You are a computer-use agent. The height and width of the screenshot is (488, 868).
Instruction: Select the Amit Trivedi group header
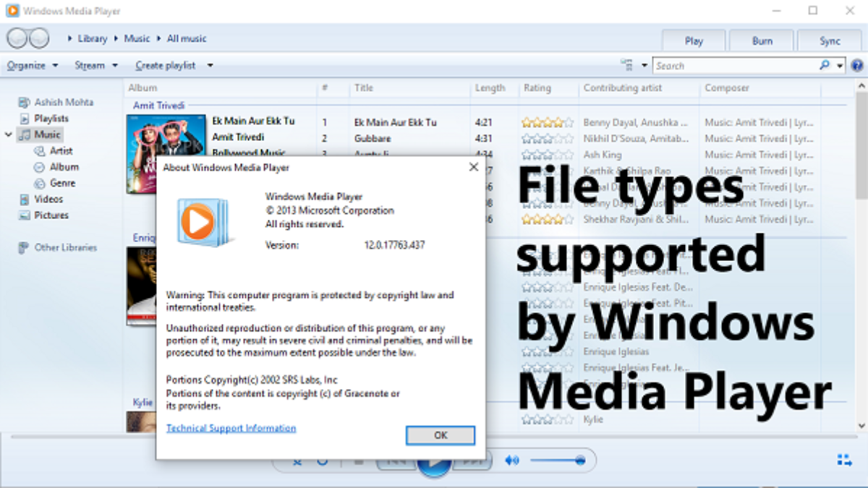pyautogui.click(x=158, y=106)
